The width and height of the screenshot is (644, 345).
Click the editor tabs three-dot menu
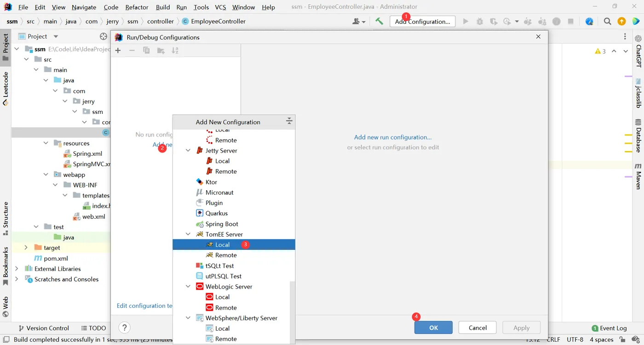[625, 37]
